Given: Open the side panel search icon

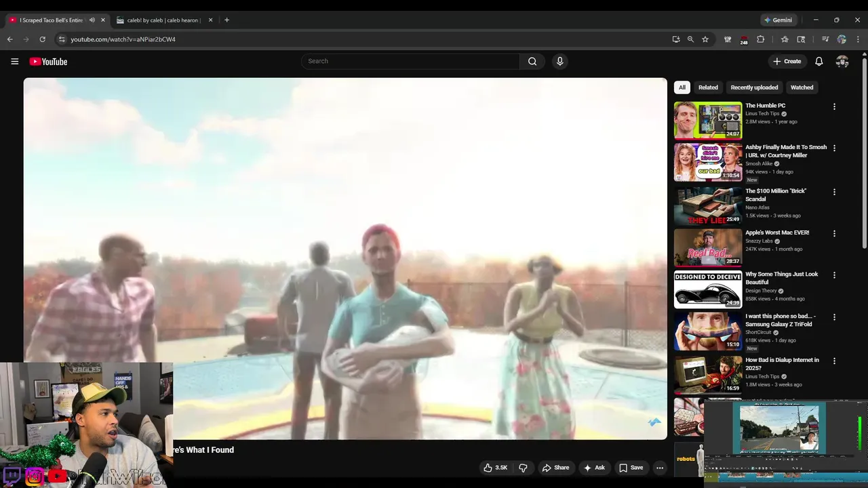Looking at the screenshot, I should (x=801, y=39).
